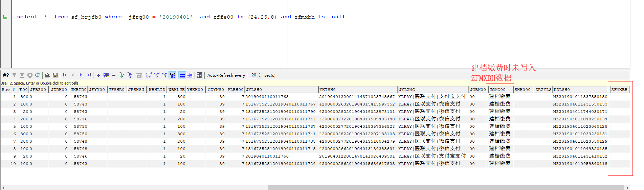This screenshot has width=644, height=190.
Task: Click the WBHLJE column header
Action: click(x=176, y=90)
